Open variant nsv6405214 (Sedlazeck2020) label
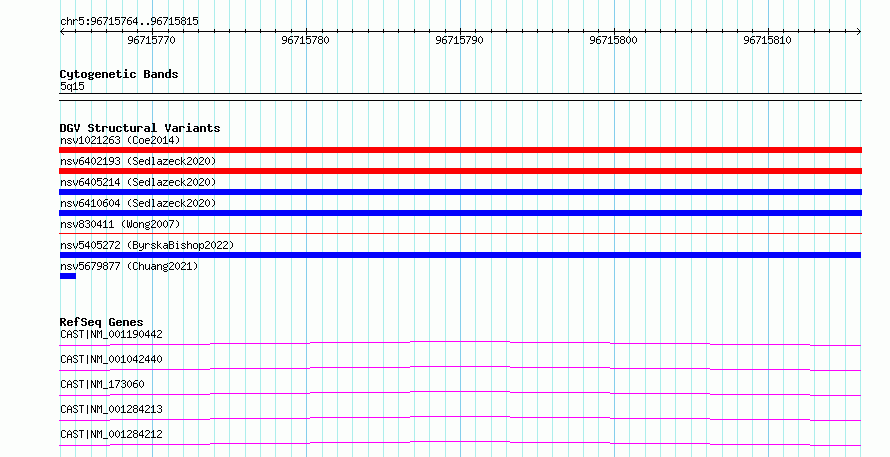The image size is (890, 457). [x=138, y=182]
